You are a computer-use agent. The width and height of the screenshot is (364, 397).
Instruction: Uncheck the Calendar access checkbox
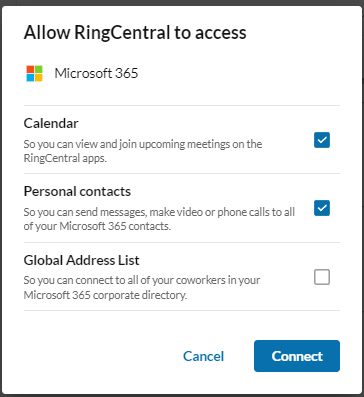(322, 140)
